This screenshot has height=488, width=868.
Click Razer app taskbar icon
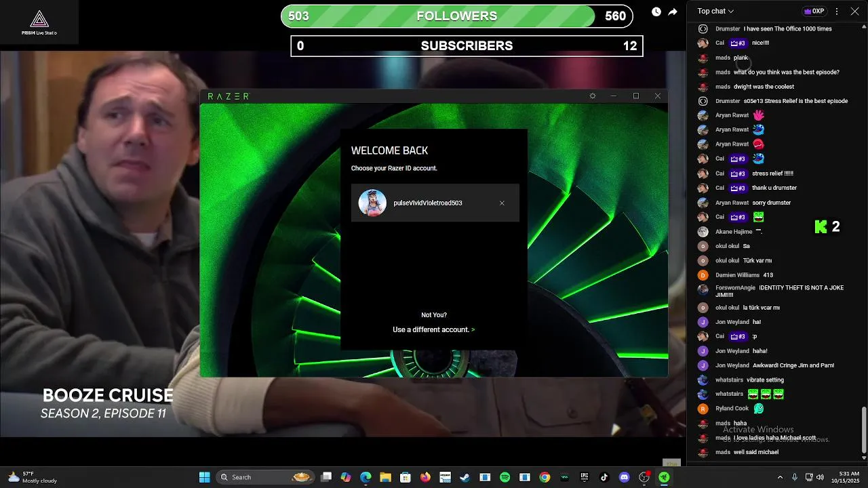(x=664, y=477)
